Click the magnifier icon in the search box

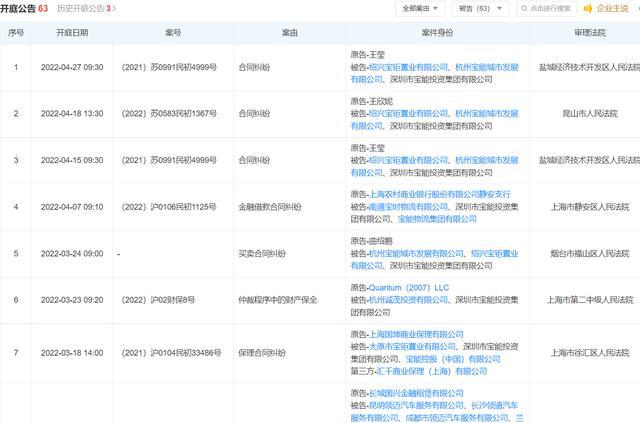pyautogui.click(x=524, y=9)
